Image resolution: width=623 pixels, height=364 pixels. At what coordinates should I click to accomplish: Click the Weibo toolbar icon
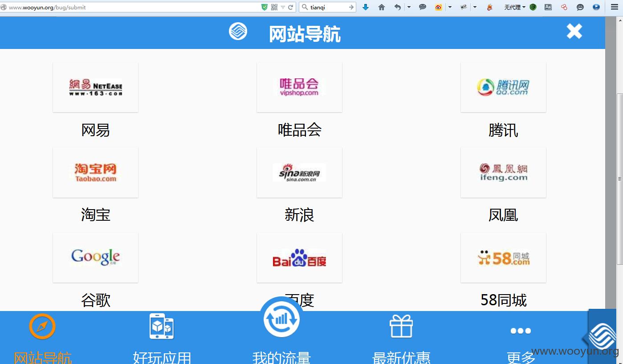439,7
